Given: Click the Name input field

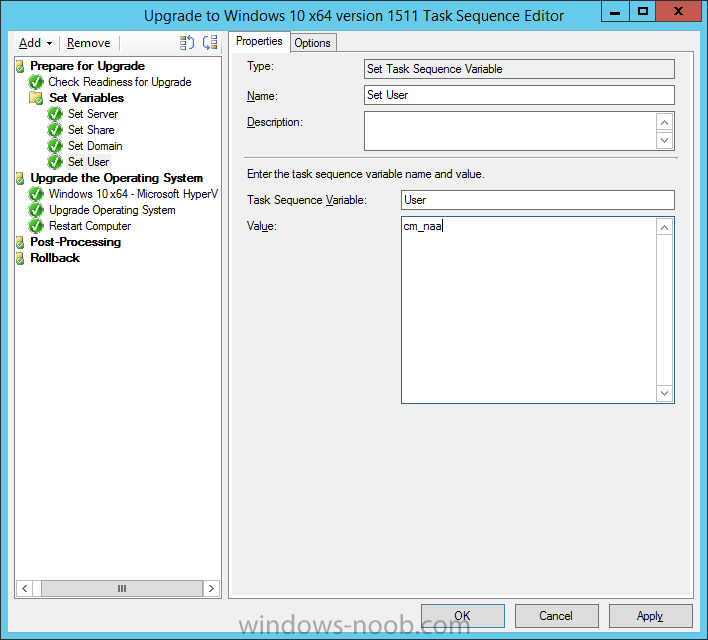Looking at the screenshot, I should 519,95.
